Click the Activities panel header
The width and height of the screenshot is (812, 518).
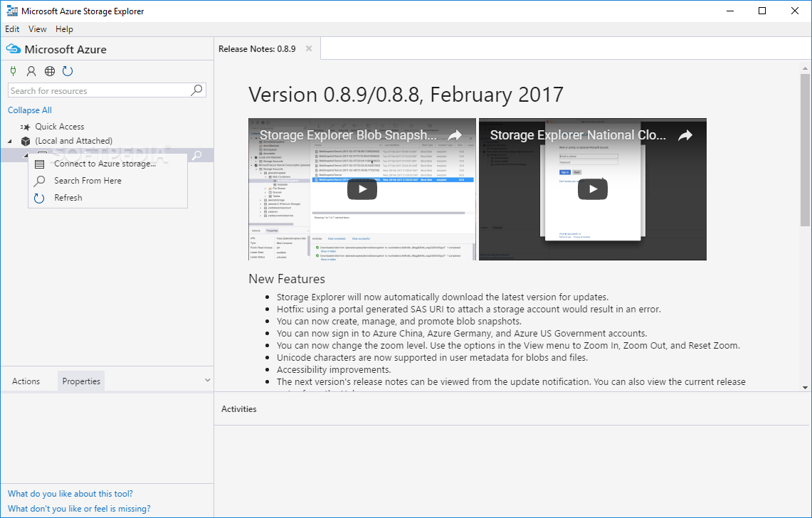tap(238, 409)
